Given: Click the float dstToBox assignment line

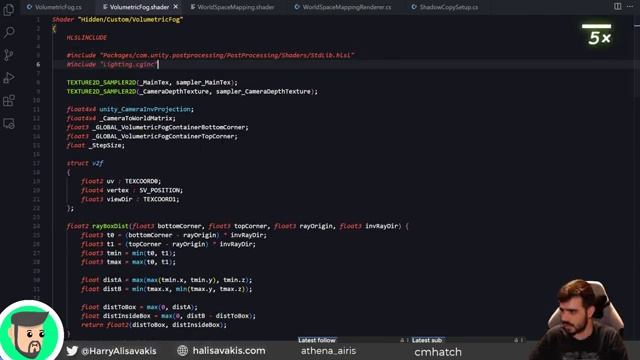Looking at the screenshot, I should pos(139,307).
